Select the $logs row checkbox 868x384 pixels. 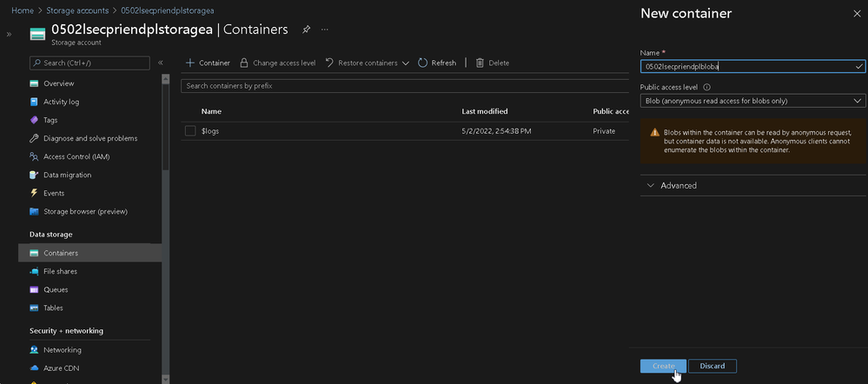tap(190, 131)
